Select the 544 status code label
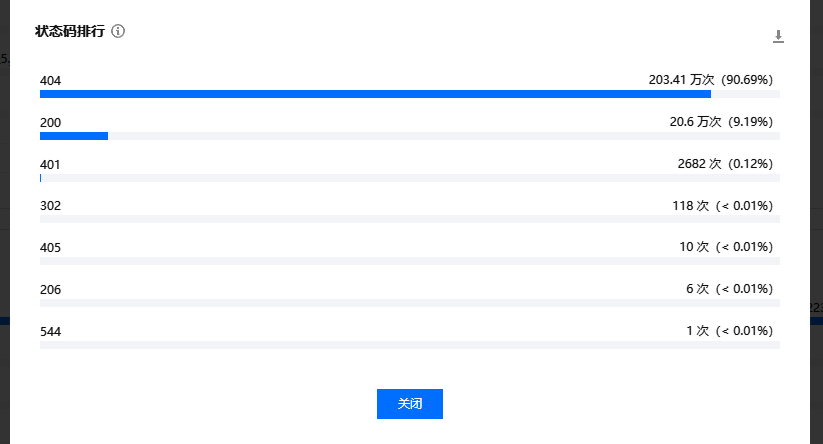Image resolution: width=823 pixels, height=444 pixels. (51, 331)
